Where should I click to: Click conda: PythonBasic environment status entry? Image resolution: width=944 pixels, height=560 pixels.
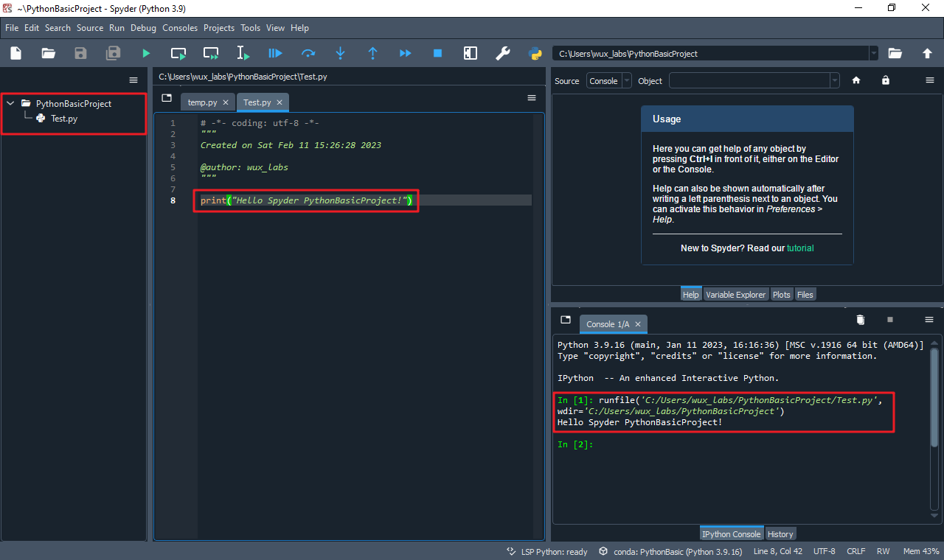coord(670,551)
